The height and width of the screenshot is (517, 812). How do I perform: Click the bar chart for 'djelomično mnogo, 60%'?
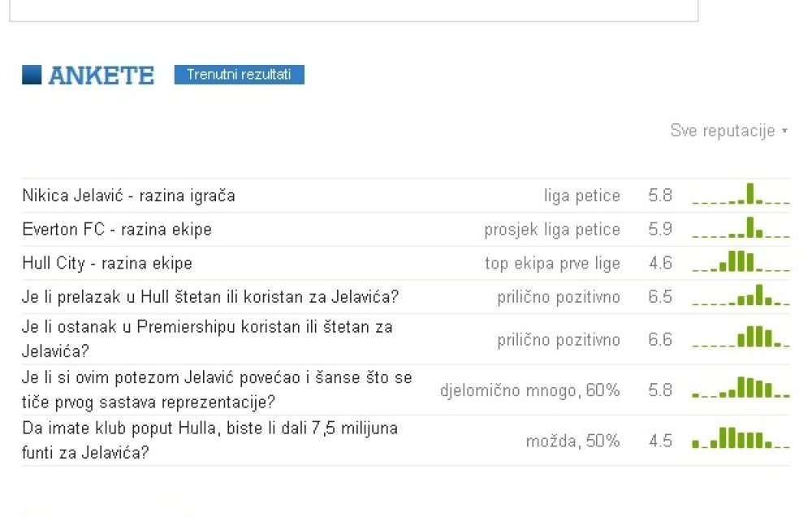(741, 387)
